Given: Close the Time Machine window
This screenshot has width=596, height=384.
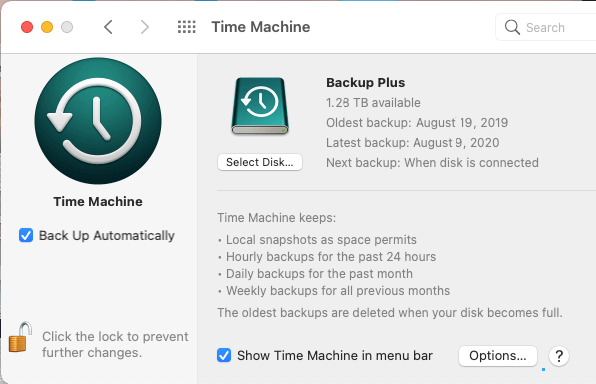Looking at the screenshot, I should coord(27,27).
